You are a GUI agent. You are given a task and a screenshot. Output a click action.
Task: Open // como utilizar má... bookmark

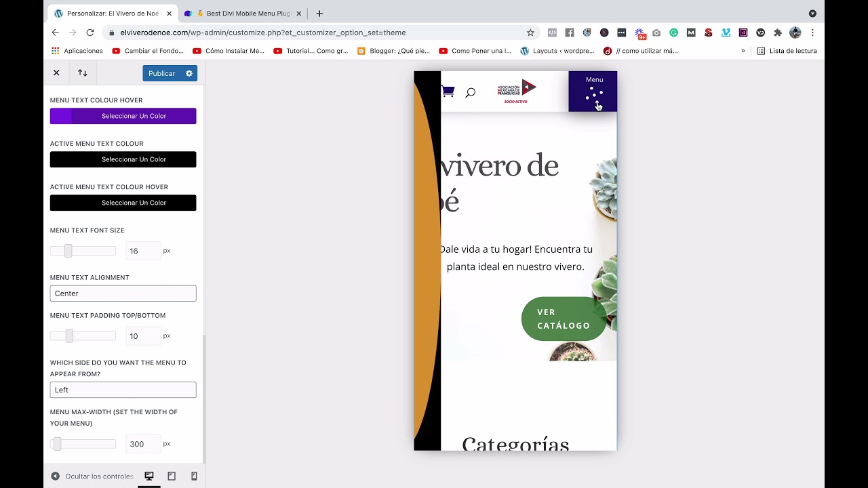coord(641,51)
